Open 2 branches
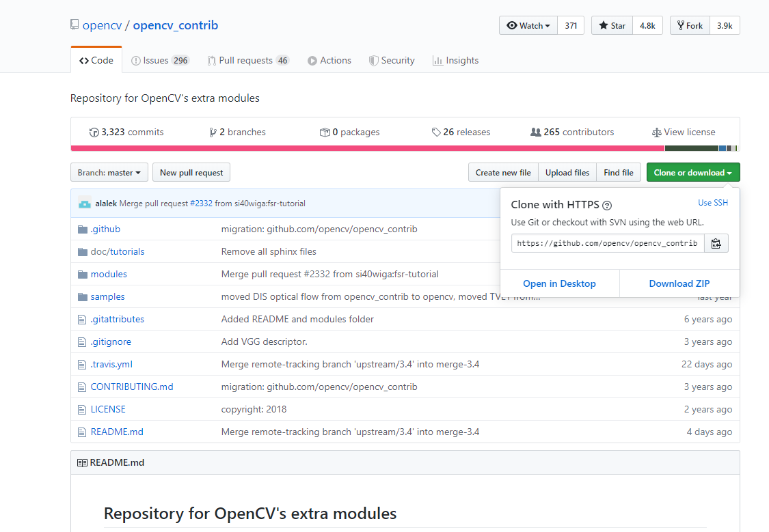Image resolution: width=769 pixels, height=532 pixels. tap(237, 132)
